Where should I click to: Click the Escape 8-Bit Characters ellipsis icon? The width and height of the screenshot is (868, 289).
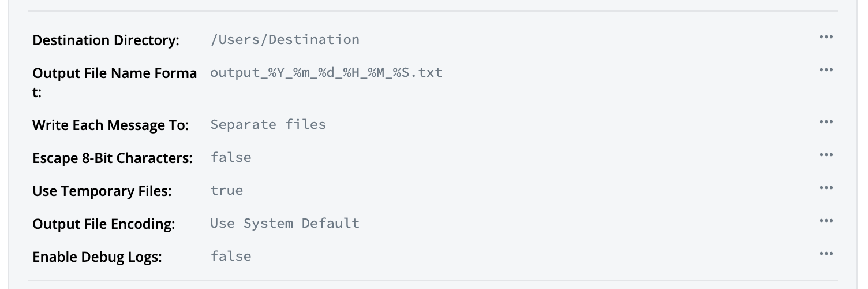(x=826, y=155)
